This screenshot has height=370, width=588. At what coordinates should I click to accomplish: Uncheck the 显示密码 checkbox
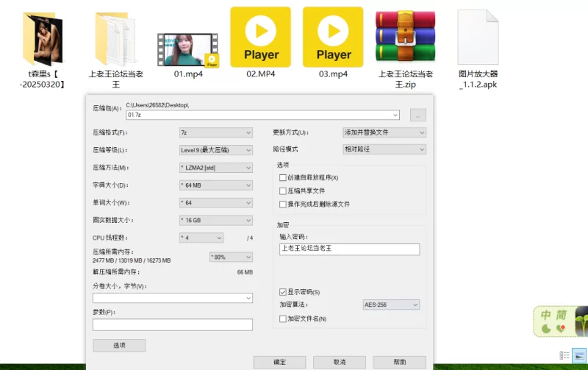click(x=283, y=292)
